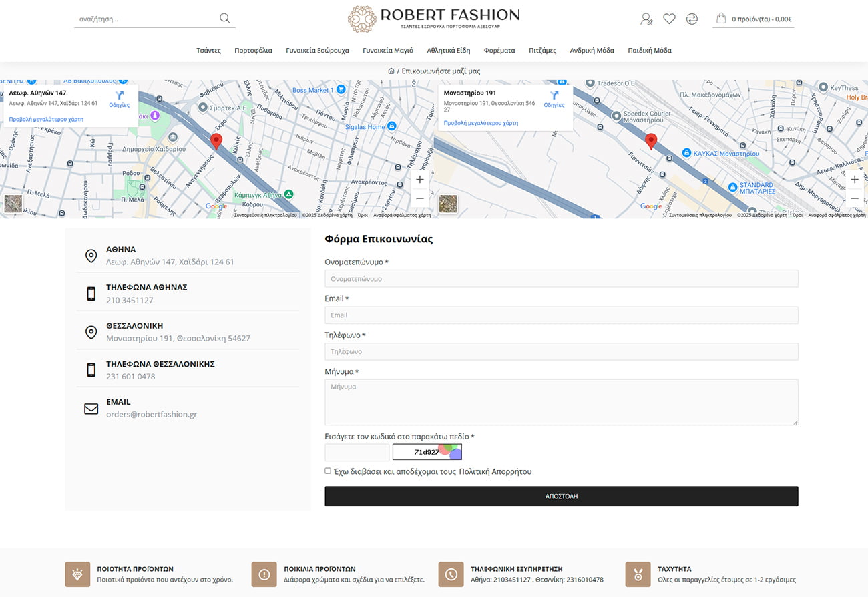Open the Παιδική Μόδα menu
Screen dimensions: 868x597
pyautogui.click(x=650, y=51)
